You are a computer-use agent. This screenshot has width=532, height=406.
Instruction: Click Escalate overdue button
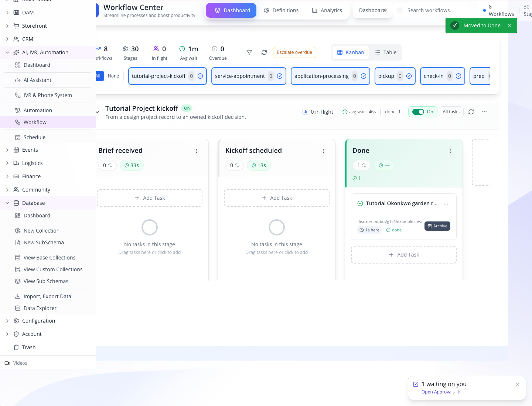click(x=294, y=52)
